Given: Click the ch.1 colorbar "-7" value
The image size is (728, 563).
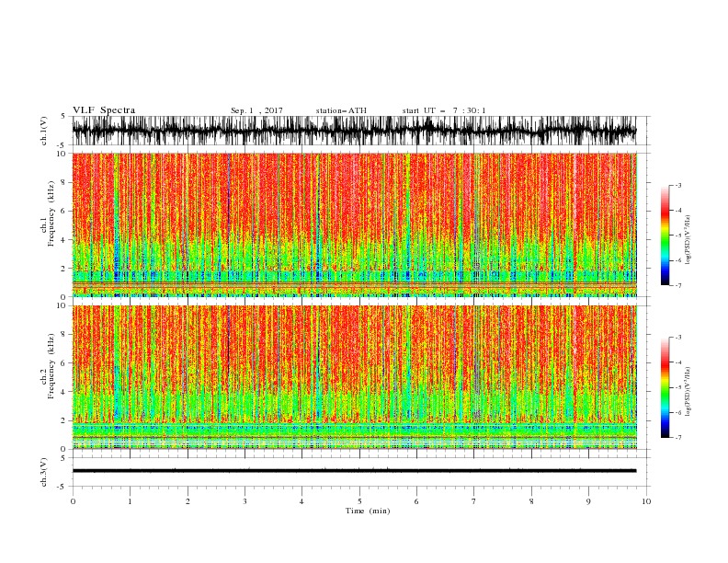Looking at the screenshot, I should tap(678, 285).
